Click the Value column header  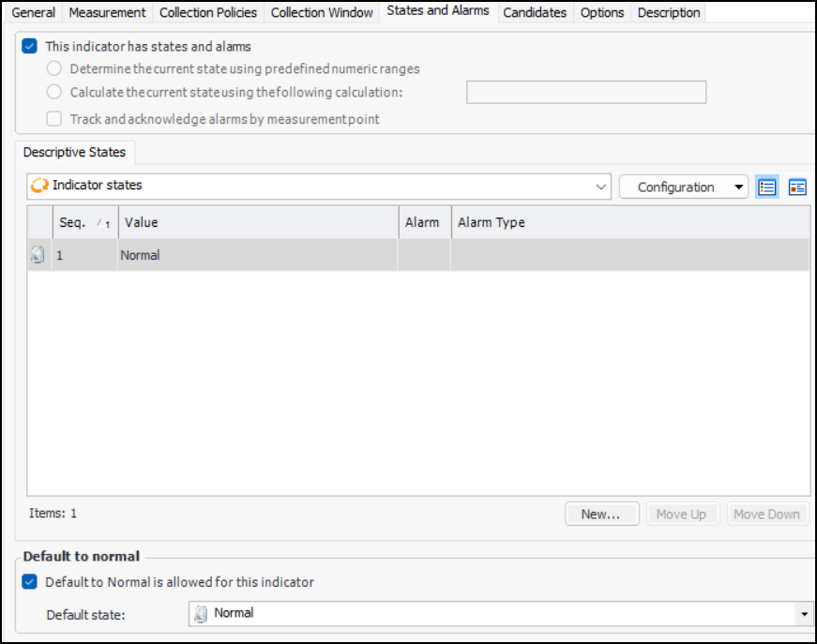click(x=259, y=222)
